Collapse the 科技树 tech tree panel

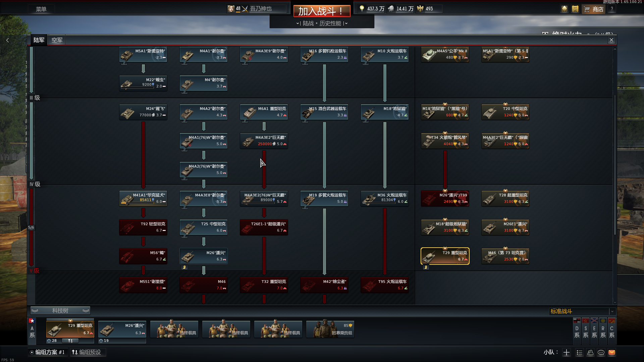[x=60, y=311]
